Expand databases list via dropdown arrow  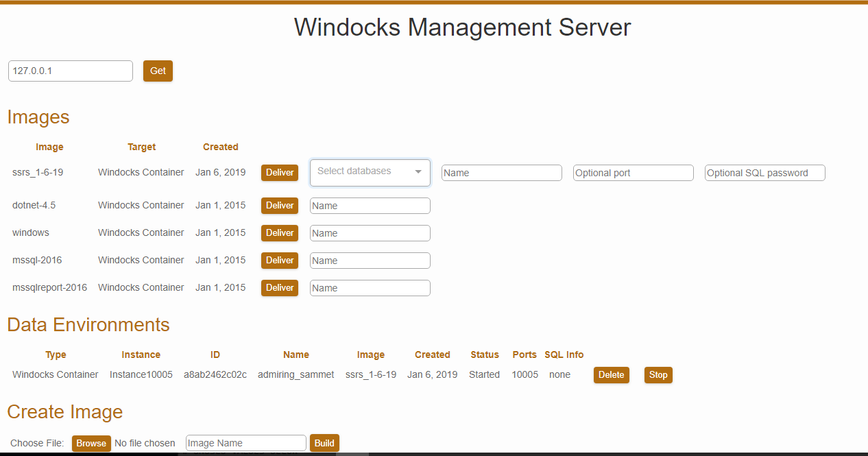418,172
